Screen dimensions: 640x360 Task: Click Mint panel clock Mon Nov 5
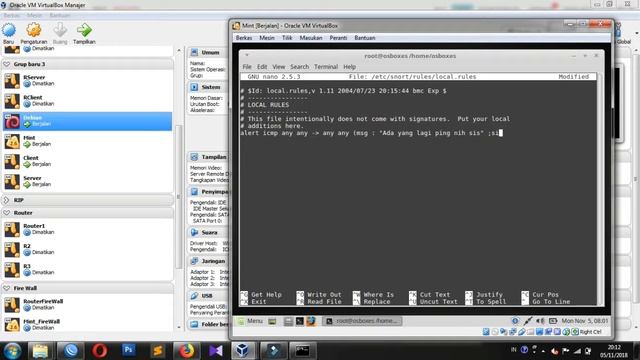coord(584,321)
